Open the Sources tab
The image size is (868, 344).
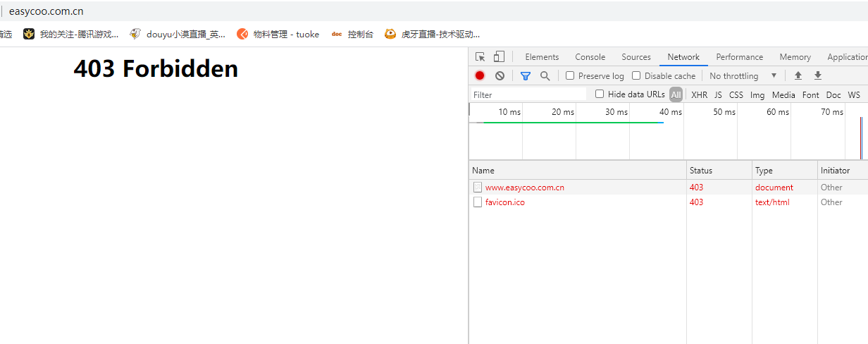636,57
